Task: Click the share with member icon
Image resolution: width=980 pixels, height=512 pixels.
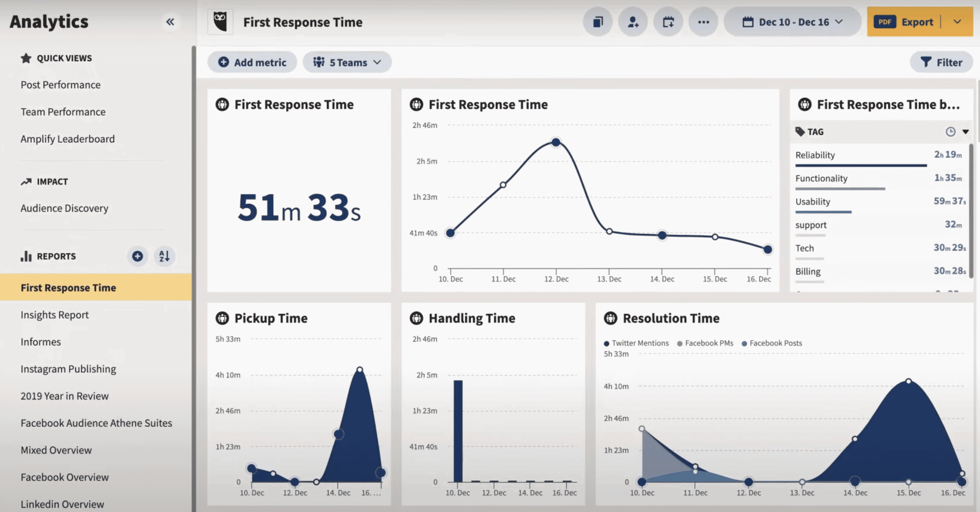Action: point(633,22)
